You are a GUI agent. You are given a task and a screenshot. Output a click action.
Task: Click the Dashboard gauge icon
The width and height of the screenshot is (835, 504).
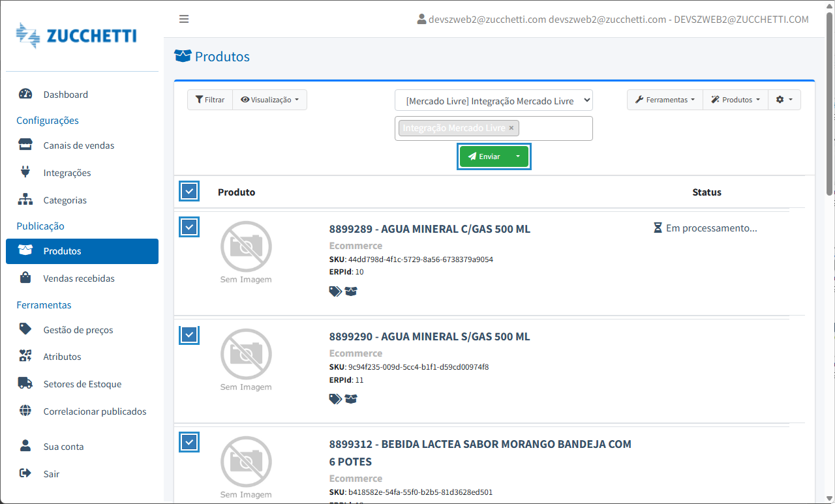coord(25,94)
